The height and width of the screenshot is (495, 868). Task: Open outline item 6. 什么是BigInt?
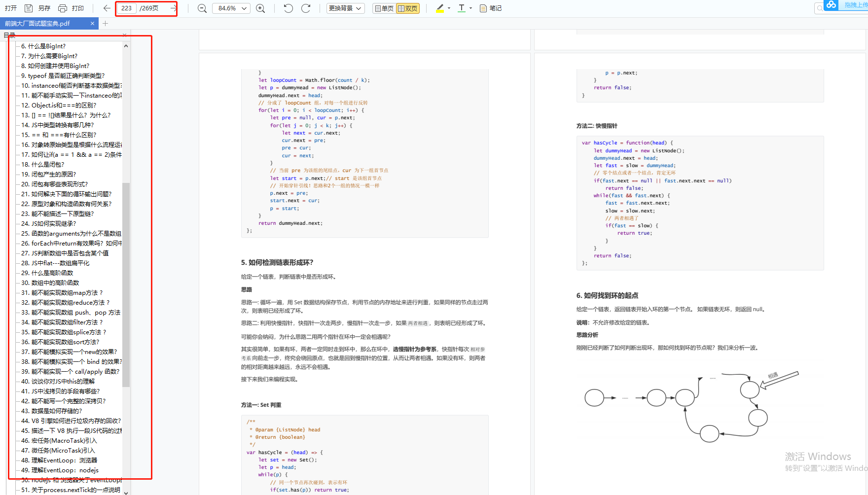click(x=43, y=46)
